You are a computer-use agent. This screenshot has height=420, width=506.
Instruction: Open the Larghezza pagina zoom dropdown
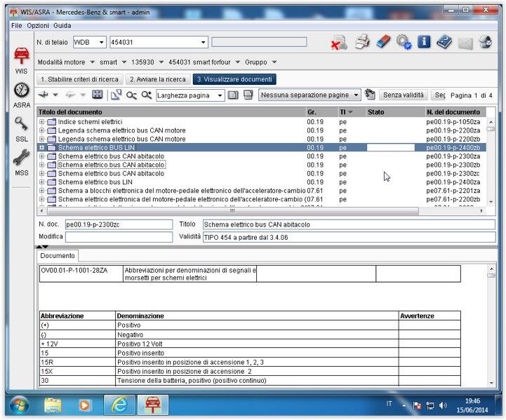190,95
